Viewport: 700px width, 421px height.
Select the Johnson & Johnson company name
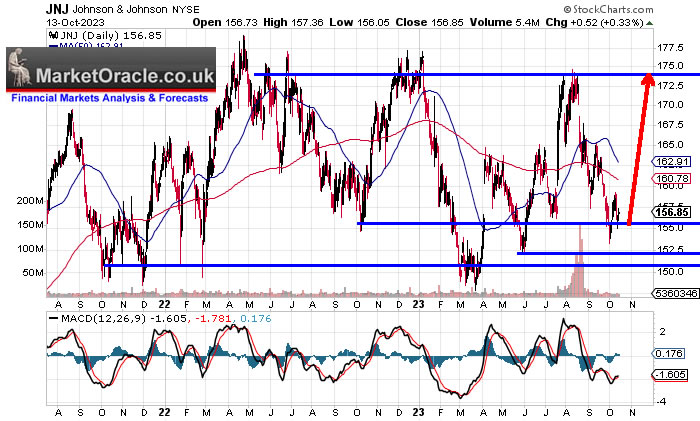point(120,9)
